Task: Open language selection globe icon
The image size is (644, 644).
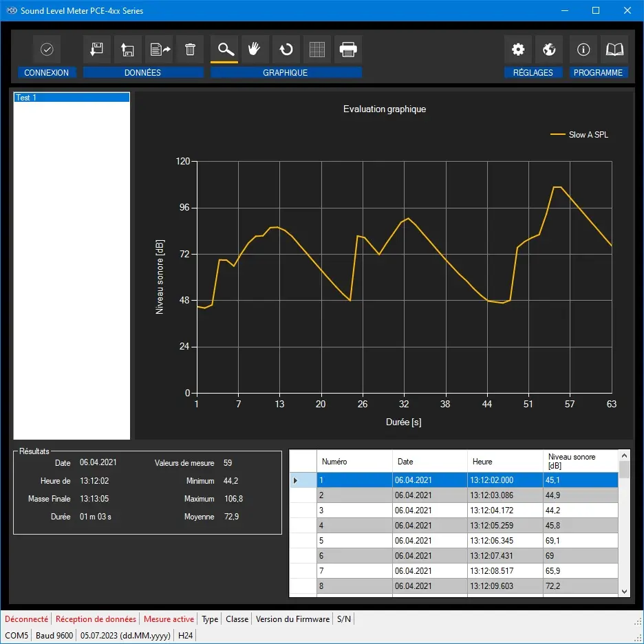Action: point(549,50)
